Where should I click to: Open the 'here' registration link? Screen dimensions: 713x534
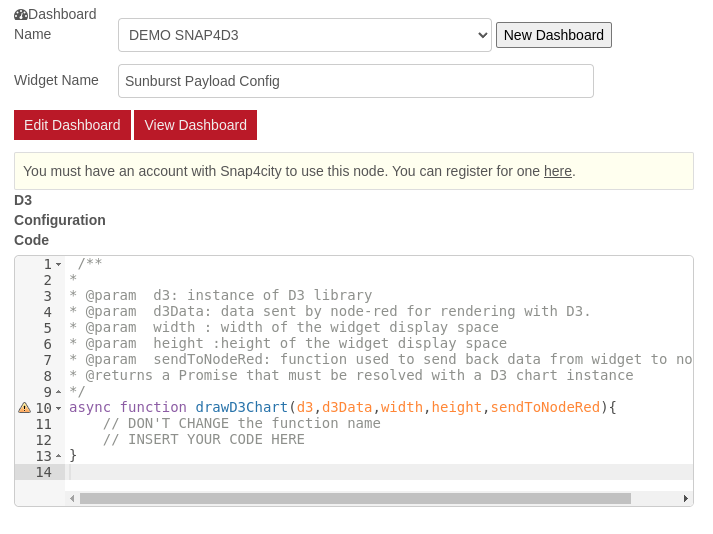pyautogui.click(x=557, y=171)
